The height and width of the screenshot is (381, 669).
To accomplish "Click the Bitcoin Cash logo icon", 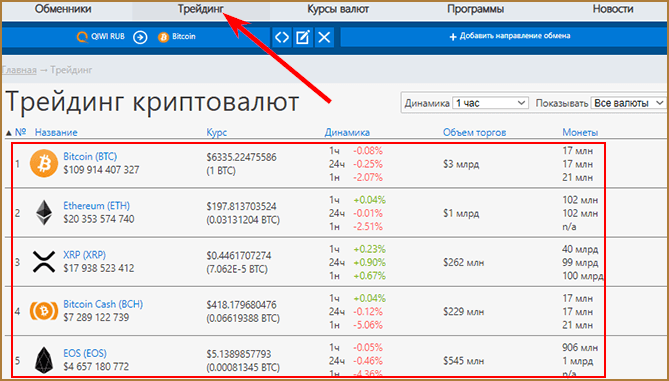I will click(44, 311).
